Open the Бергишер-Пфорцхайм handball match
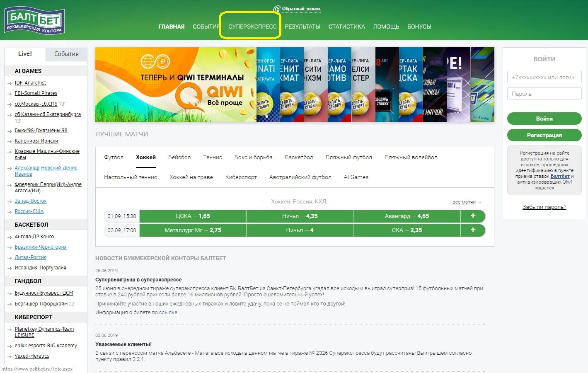This screenshot has width=588, height=373. (x=41, y=304)
